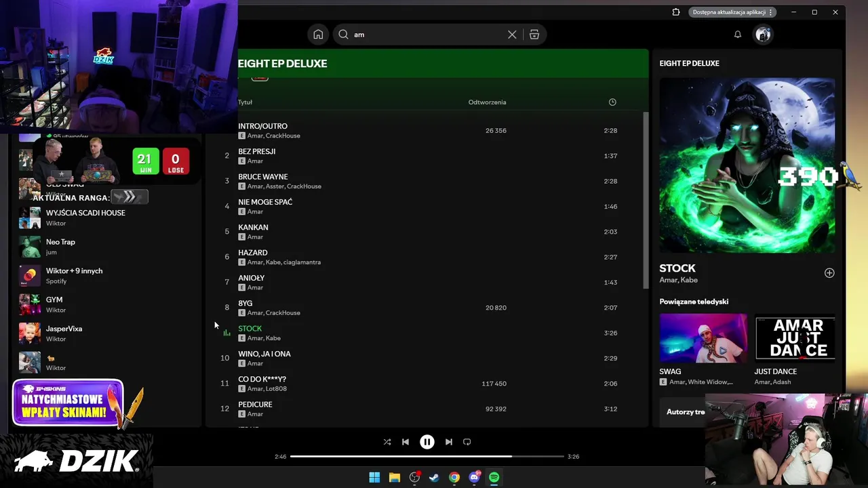Open 'Amar, Kabe' artist link under STOCK
This screenshot has height=488, width=868.
pyautogui.click(x=678, y=280)
